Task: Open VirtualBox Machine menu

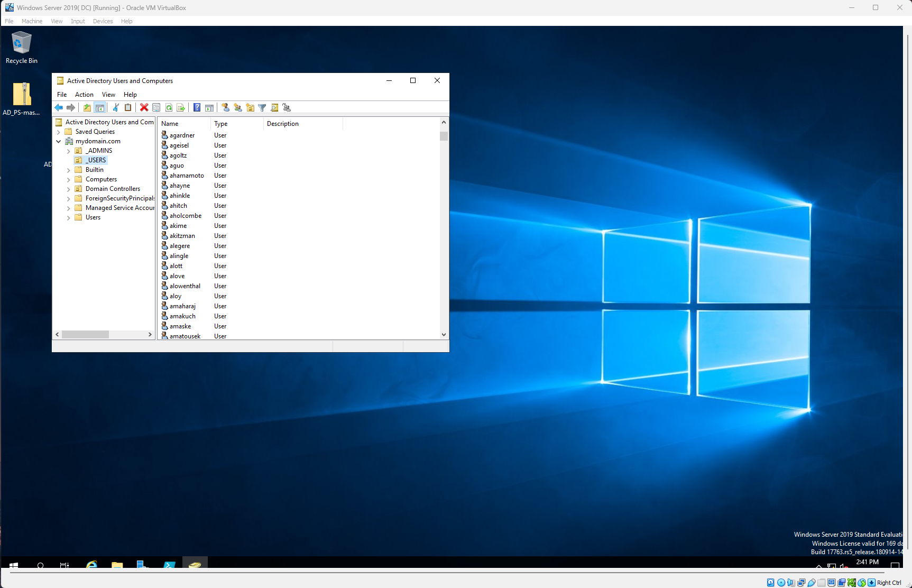Action: pyautogui.click(x=32, y=21)
